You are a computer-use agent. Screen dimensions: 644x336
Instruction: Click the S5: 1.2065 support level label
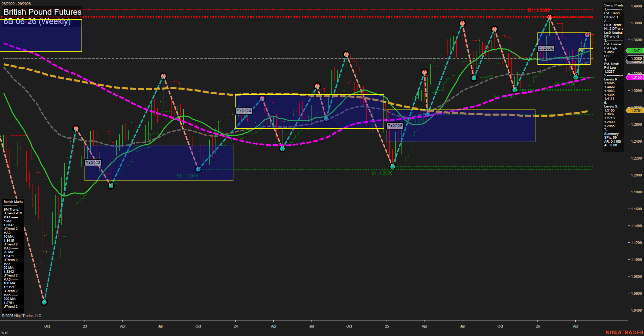click(x=187, y=176)
